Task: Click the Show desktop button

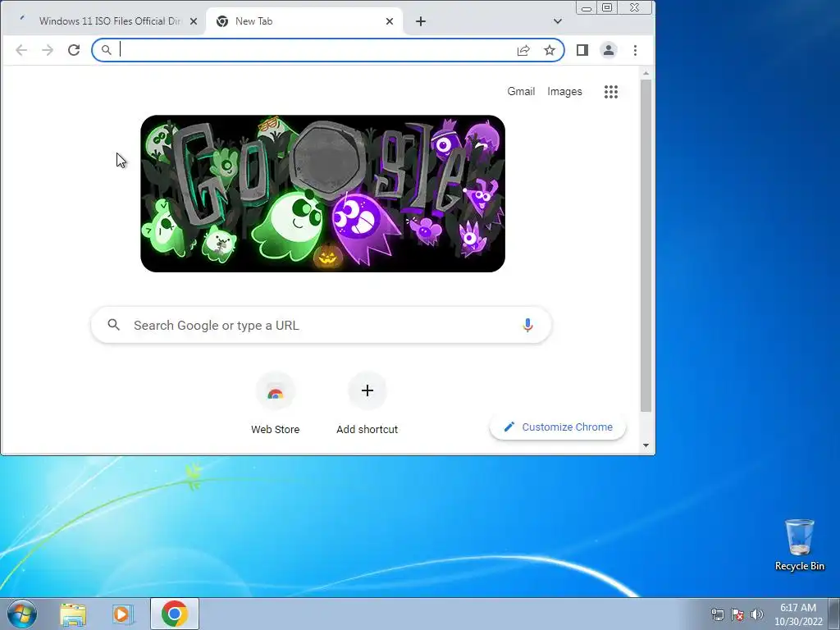Action: click(x=834, y=614)
